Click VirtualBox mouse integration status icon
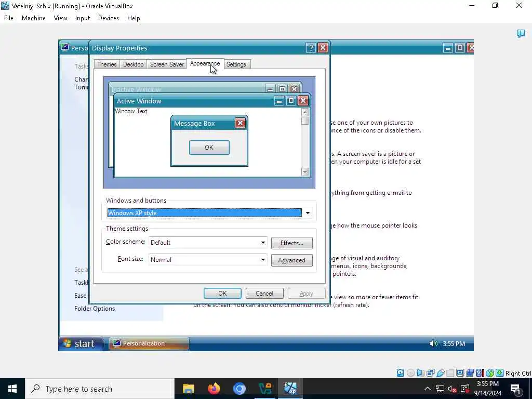532x399 pixels. [489, 373]
